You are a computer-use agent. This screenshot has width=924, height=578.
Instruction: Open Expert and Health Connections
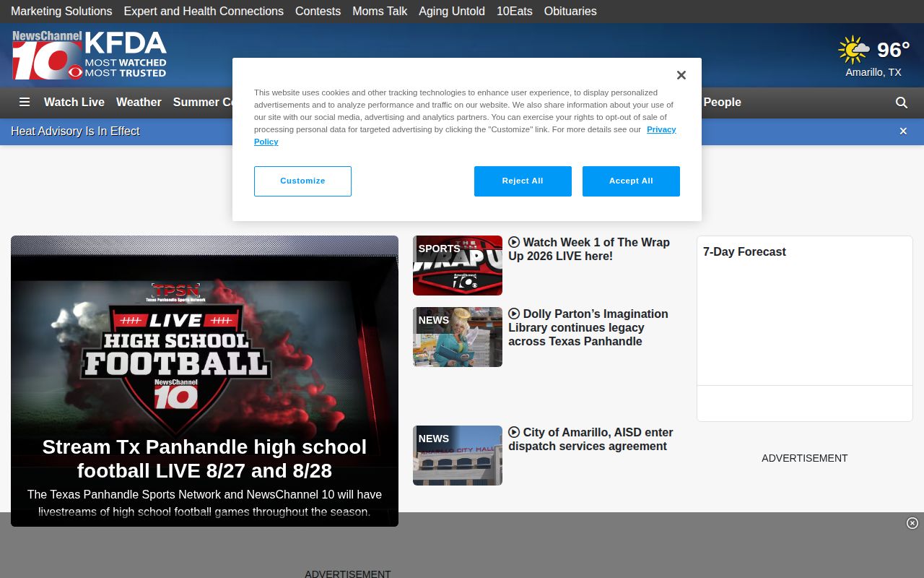click(x=204, y=12)
